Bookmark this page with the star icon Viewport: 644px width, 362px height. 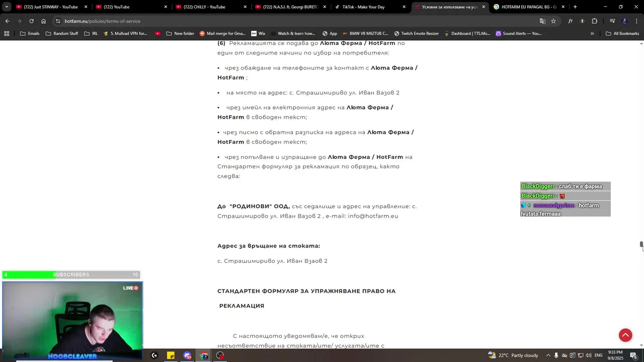553,21
